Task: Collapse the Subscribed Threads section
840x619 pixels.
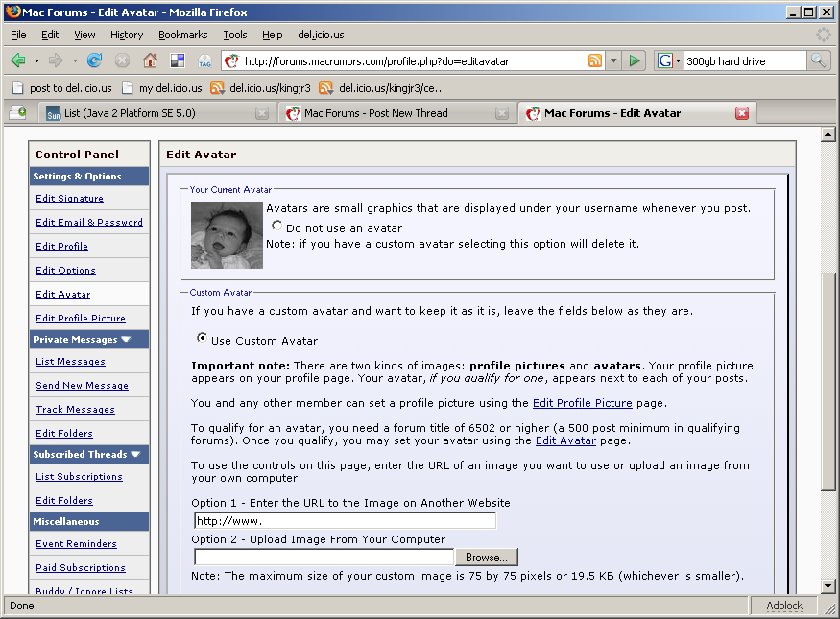Action: pyautogui.click(x=135, y=454)
